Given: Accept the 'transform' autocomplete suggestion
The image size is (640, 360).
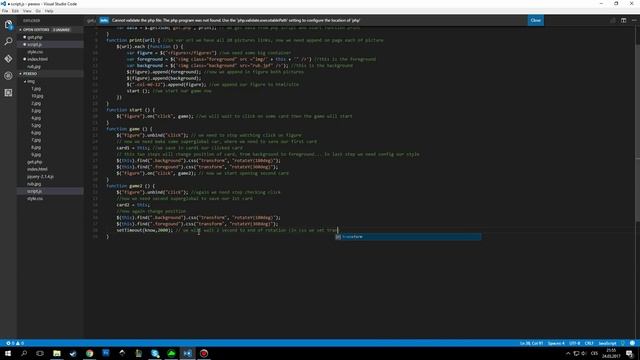Looking at the screenshot, I should click(x=408, y=237).
